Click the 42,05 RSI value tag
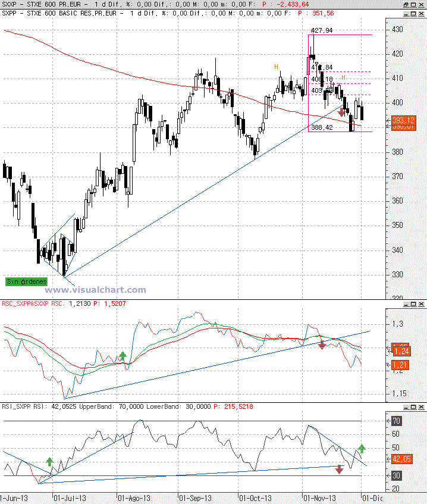 (401, 459)
